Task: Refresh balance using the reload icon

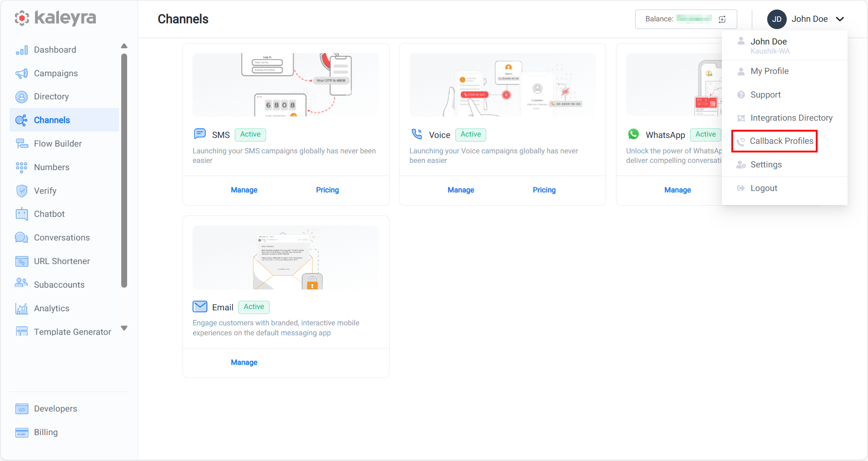Action: (x=722, y=19)
